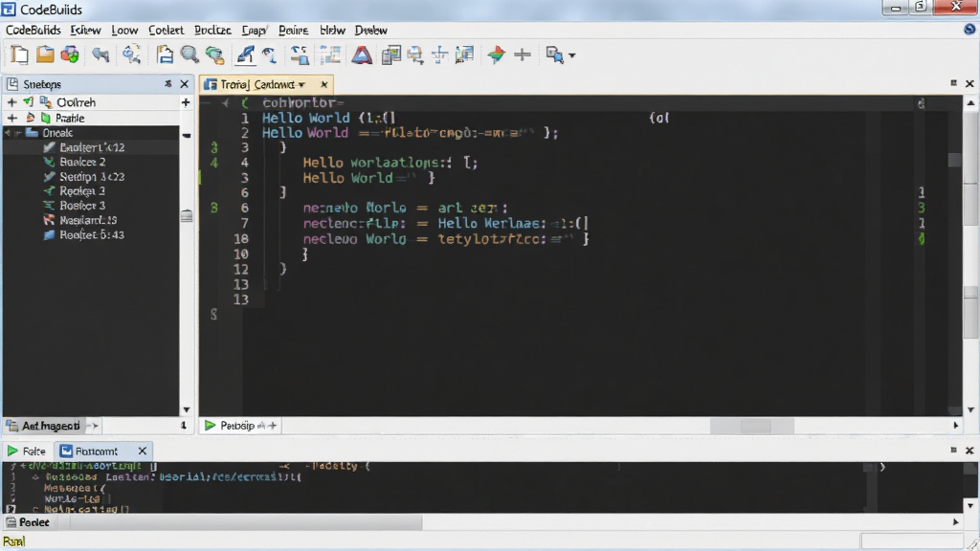Image resolution: width=980 pixels, height=551 pixels.
Task: Open the Boire menu
Action: pyautogui.click(x=293, y=30)
